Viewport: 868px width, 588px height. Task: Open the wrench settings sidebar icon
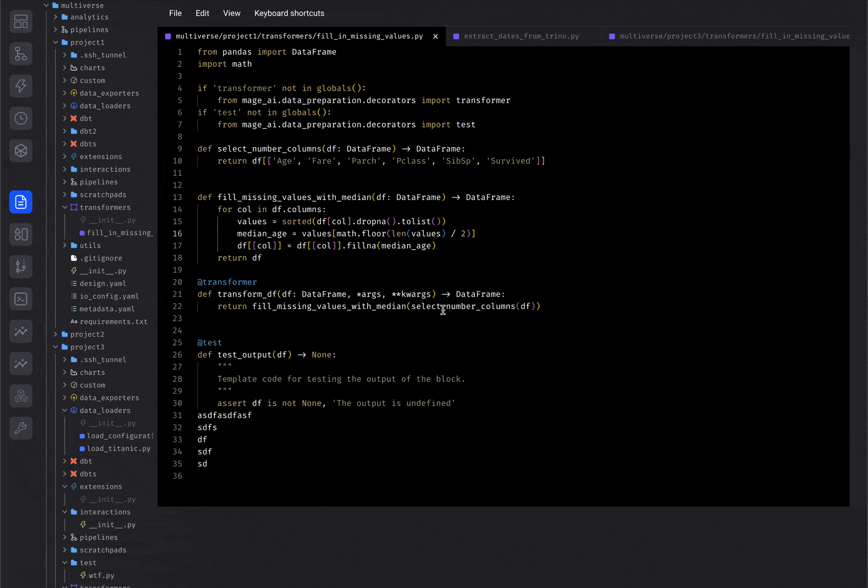[x=21, y=428]
